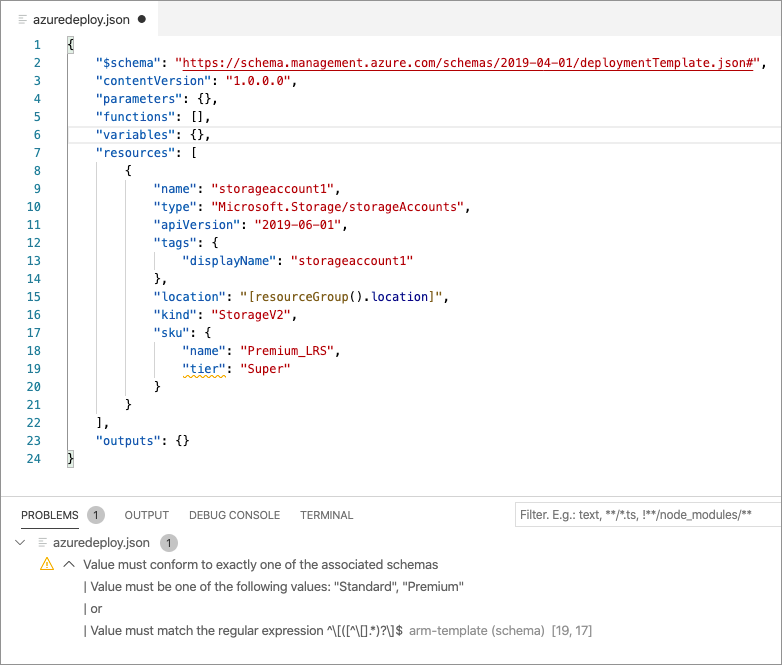Click line number 1 in the gutter

tap(37, 45)
